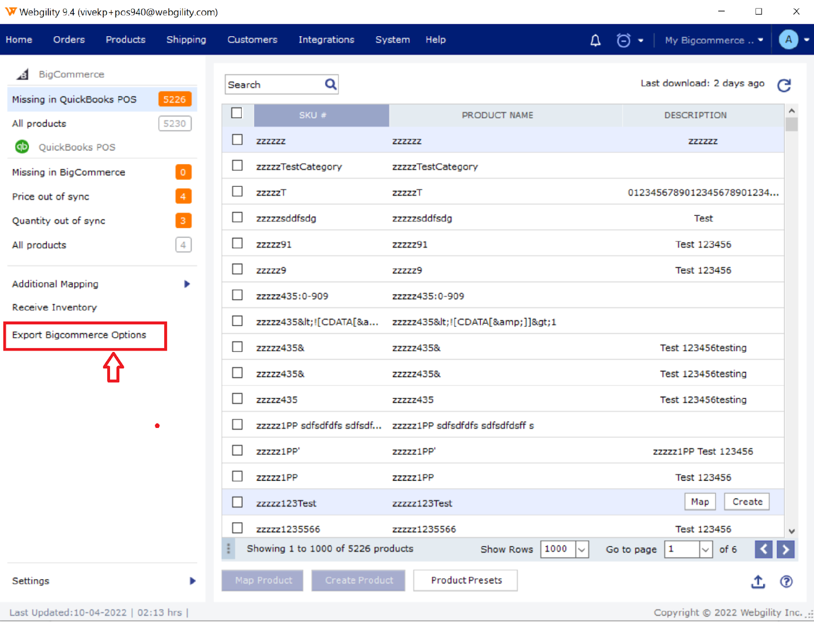Open the My Bigcommerce store dropdown
This screenshot has width=814, height=644.
click(x=714, y=40)
